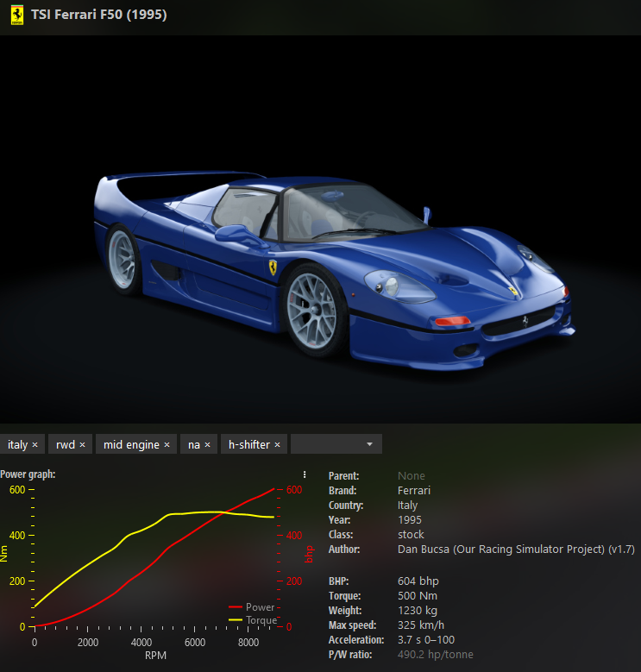Edit the Brand field Ferrari
This screenshot has width=641, height=672.
[x=414, y=490]
